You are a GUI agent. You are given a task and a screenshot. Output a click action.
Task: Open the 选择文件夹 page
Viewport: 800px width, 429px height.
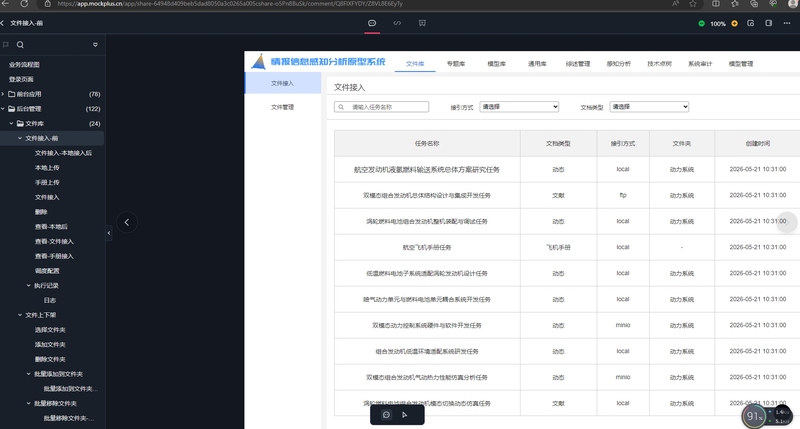(50, 330)
